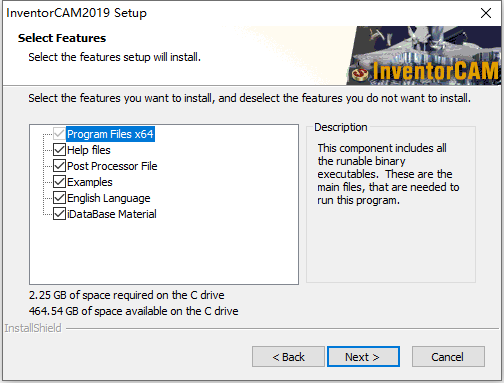Click the red InventorCAM emblem icon
The height and width of the screenshot is (383, 504).
360,73
